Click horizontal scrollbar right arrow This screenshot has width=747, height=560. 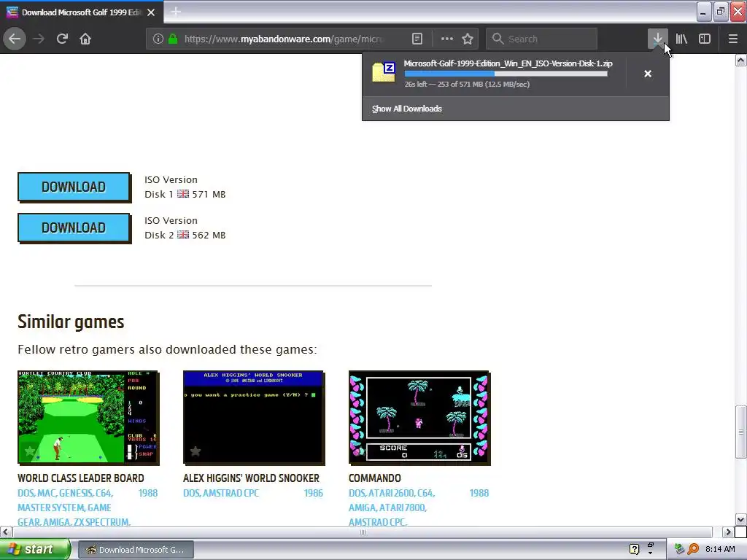(x=729, y=532)
